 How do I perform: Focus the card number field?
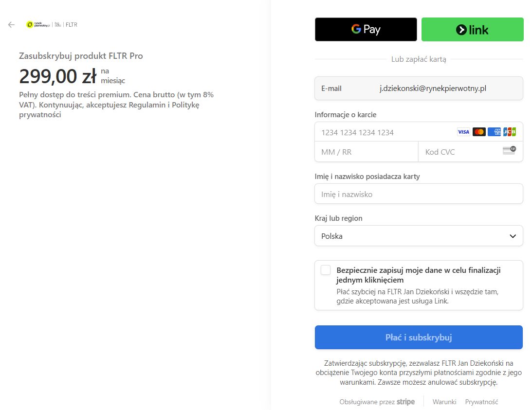[385, 132]
